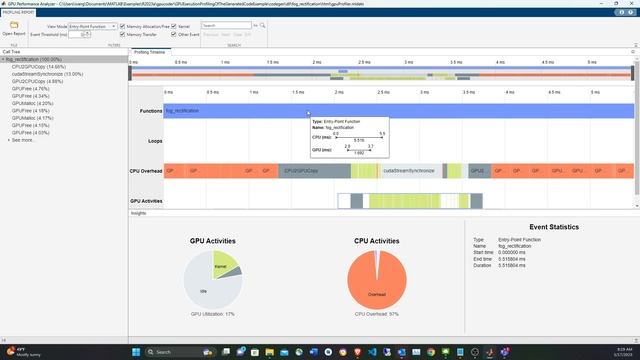
Task: Click the Next search button
Action: [x=226, y=35]
